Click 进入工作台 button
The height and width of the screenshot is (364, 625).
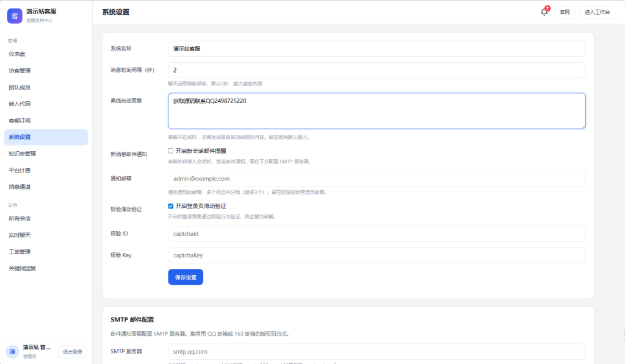(x=597, y=12)
